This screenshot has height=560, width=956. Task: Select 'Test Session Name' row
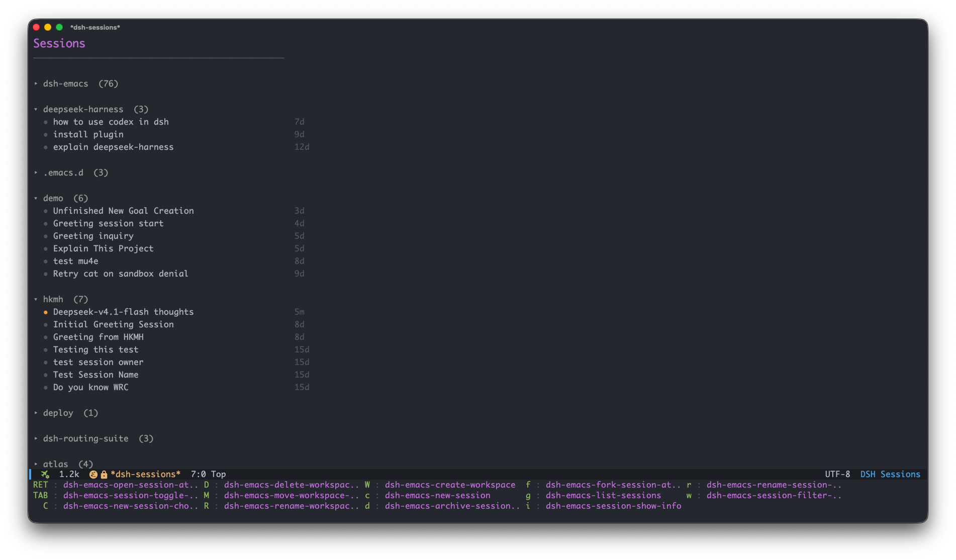[x=95, y=375]
